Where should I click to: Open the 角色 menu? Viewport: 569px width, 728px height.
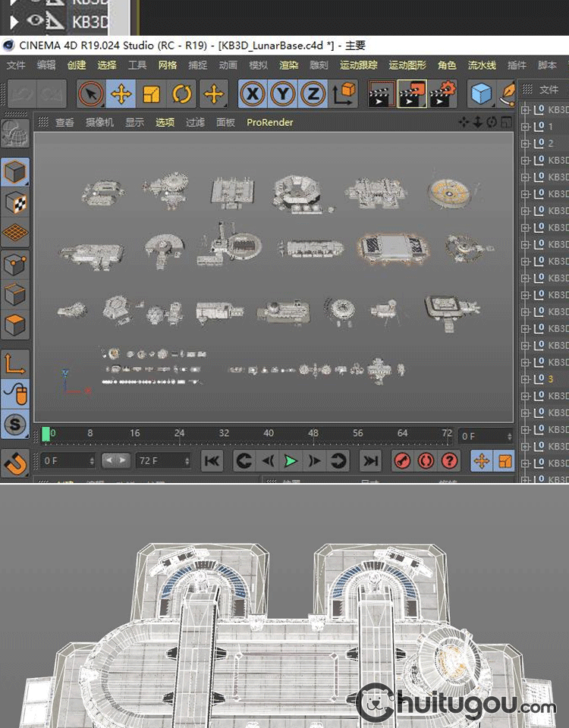(448, 65)
